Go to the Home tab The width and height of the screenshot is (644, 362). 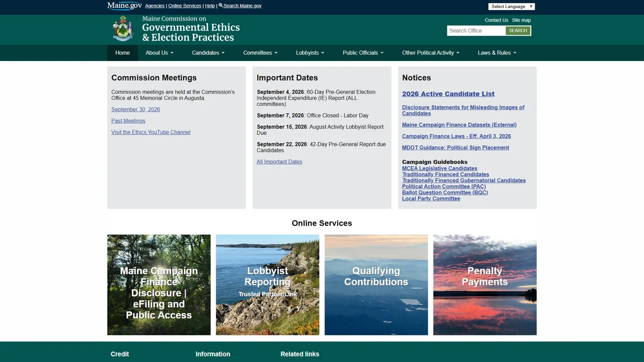click(122, 53)
